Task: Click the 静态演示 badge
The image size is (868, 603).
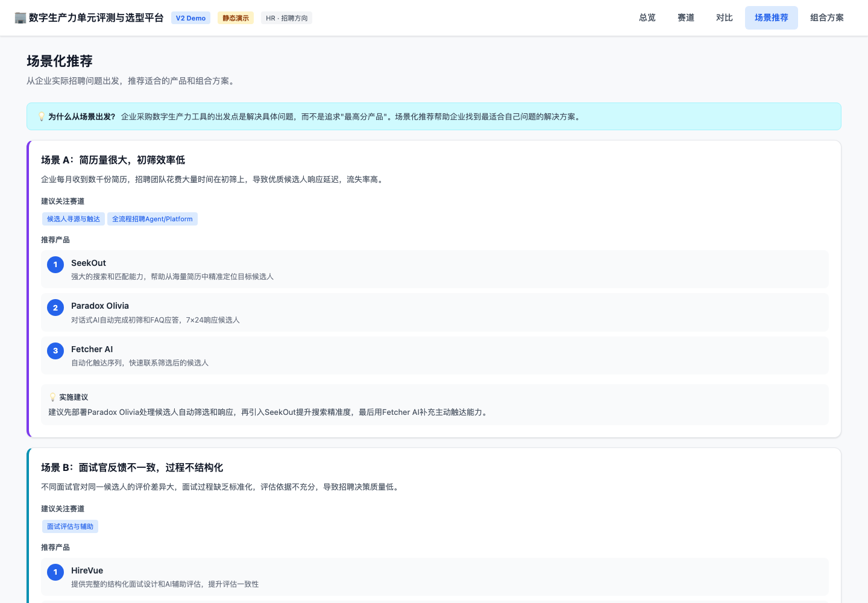Action: 236,18
